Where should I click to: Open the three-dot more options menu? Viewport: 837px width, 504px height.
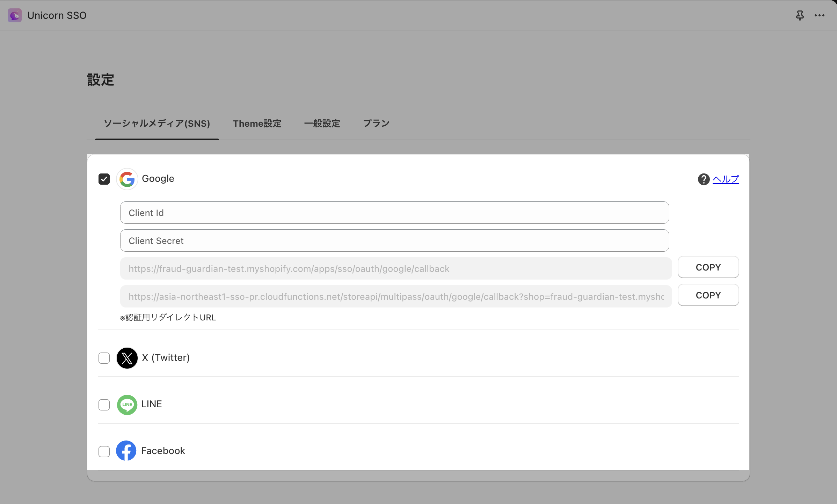click(819, 15)
